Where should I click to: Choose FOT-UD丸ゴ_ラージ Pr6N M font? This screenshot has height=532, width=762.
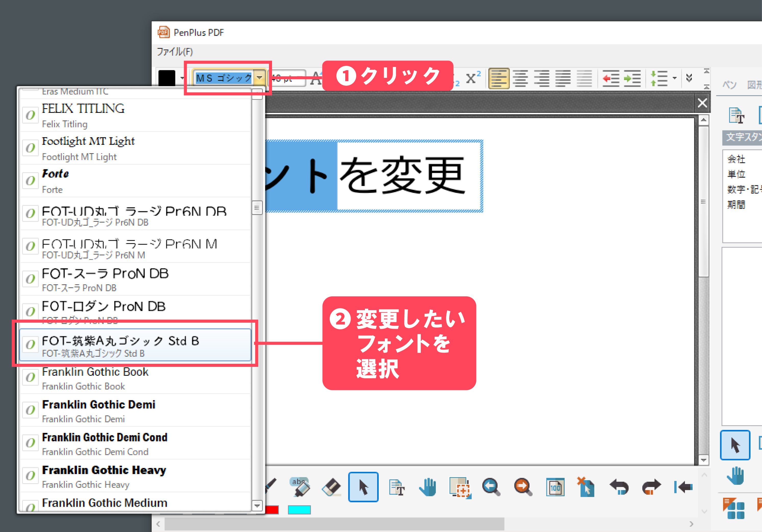pyautogui.click(x=136, y=246)
